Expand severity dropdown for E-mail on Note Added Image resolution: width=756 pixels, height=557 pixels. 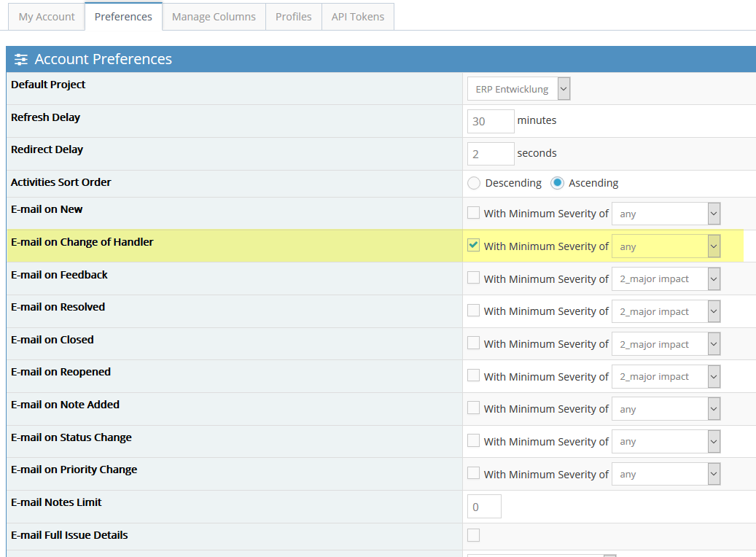pyautogui.click(x=666, y=410)
